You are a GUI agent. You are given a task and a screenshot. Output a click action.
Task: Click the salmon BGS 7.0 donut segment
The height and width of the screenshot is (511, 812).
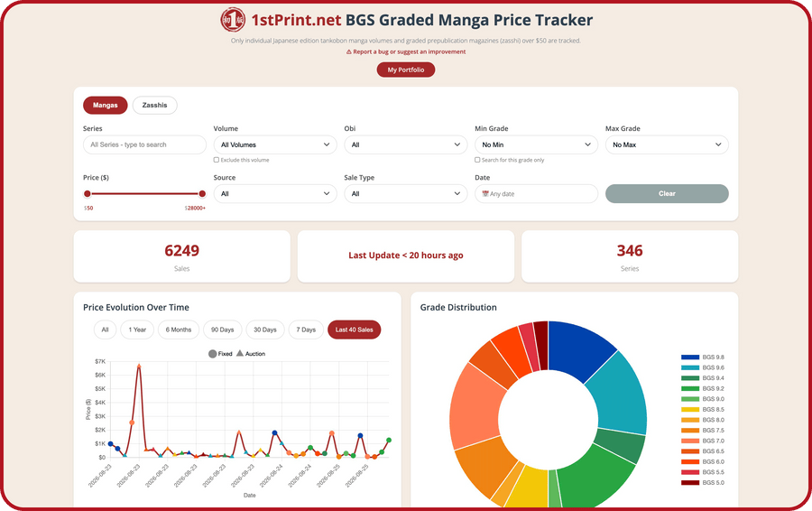point(474,407)
